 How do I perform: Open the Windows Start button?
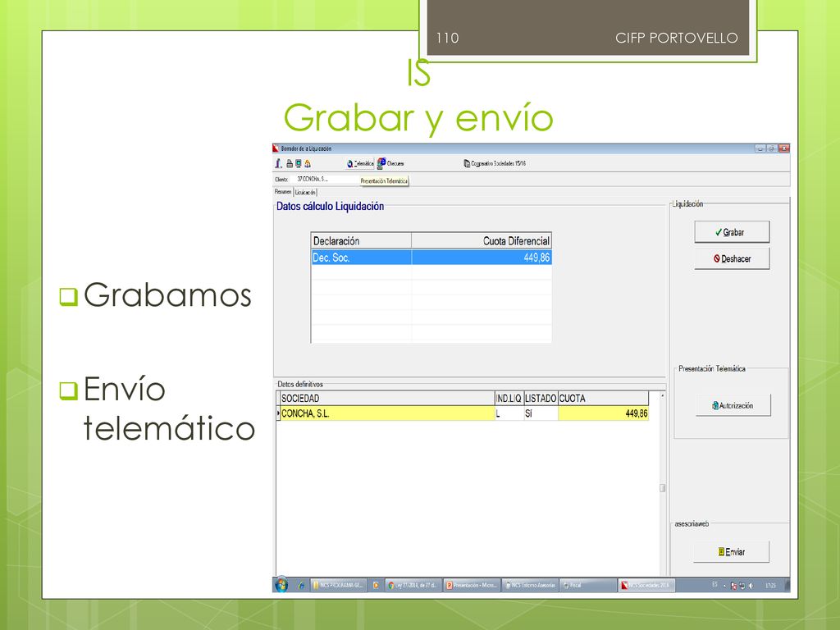282,585
